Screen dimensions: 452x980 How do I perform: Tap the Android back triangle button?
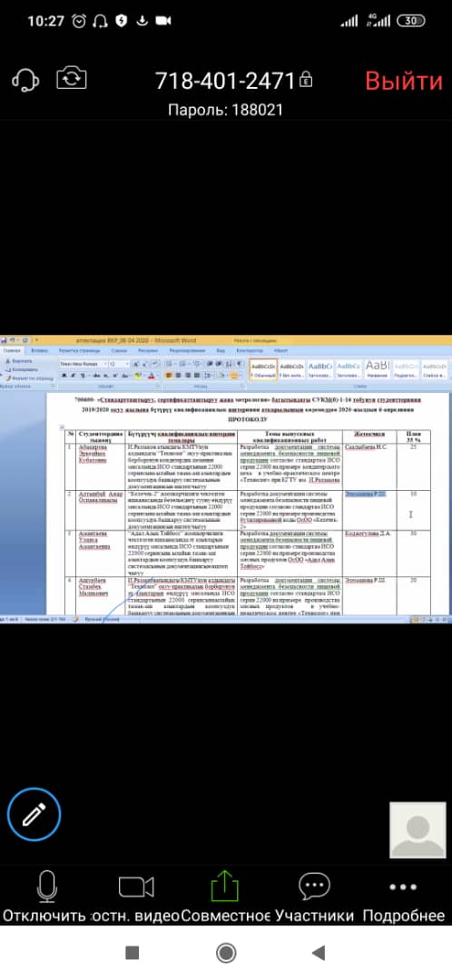[x=319, y=953]
